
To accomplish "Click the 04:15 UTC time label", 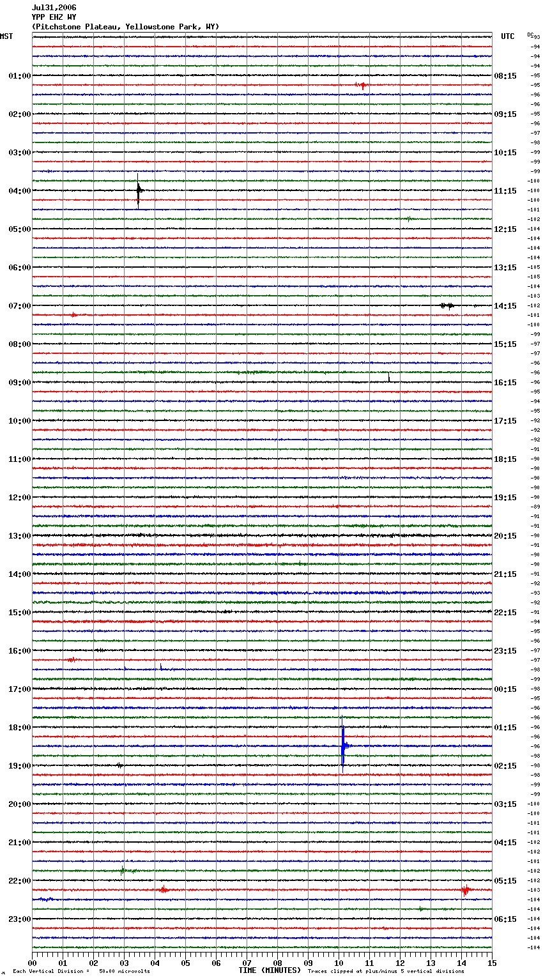I will click(x=505, y=843).
